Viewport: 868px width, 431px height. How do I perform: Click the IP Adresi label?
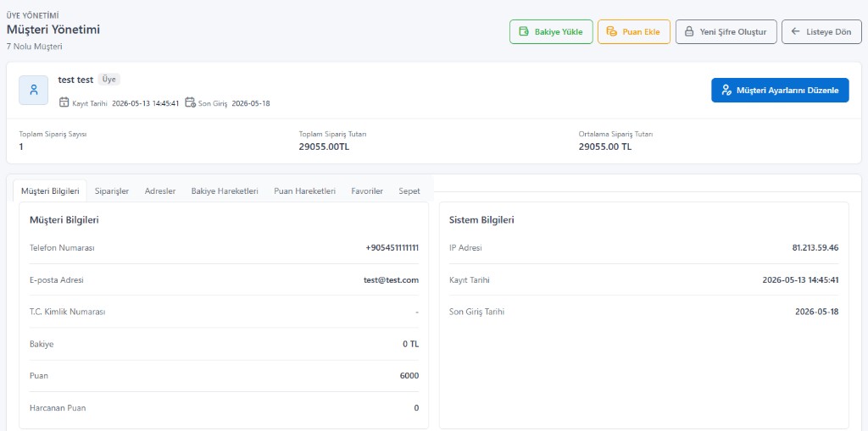[x=465, y=248]
